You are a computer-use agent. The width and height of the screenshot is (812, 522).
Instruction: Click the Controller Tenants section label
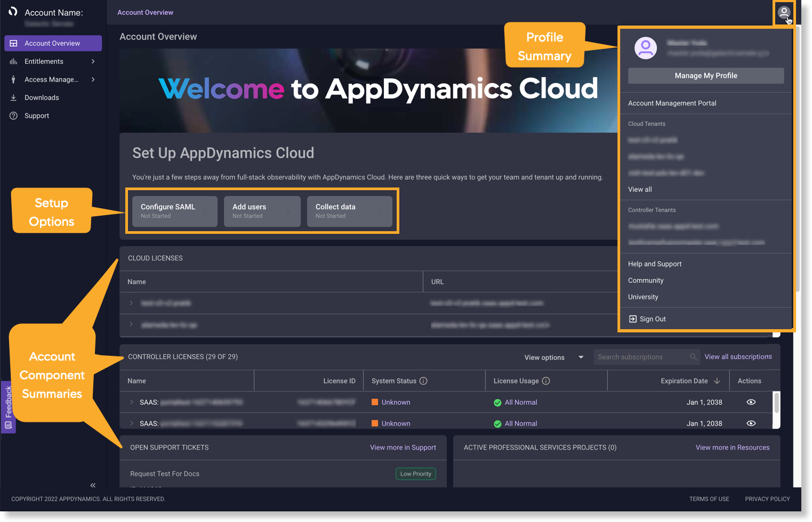[652, 210]
